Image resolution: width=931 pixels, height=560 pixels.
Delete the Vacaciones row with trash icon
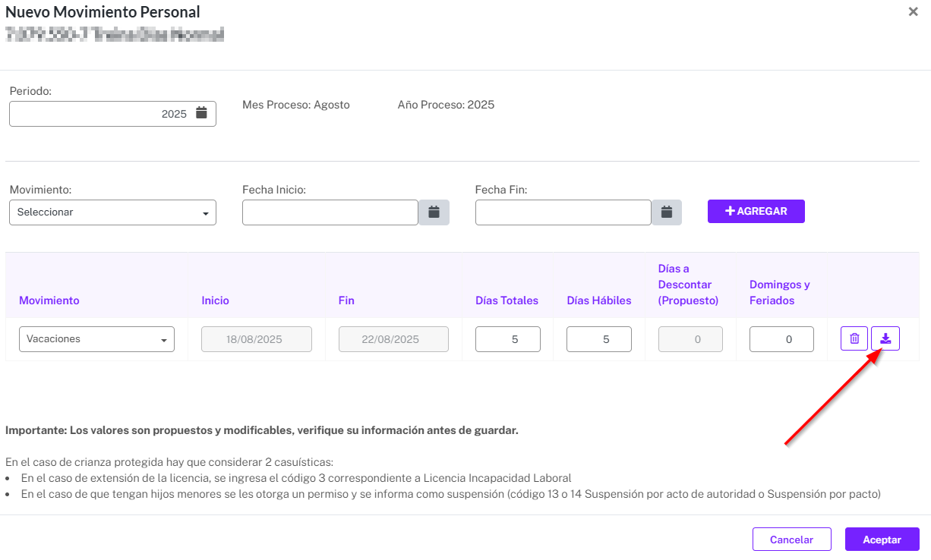click(x=854, y=338)
